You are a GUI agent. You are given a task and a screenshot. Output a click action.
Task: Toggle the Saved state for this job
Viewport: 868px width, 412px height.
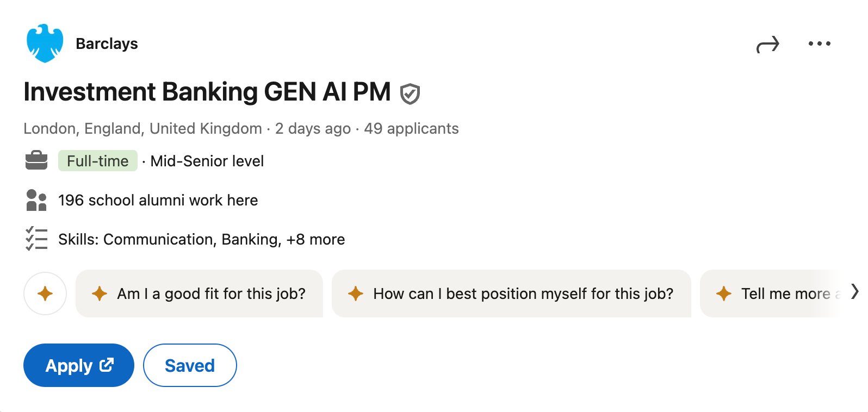pyautogui.click(x=189, y=365)
